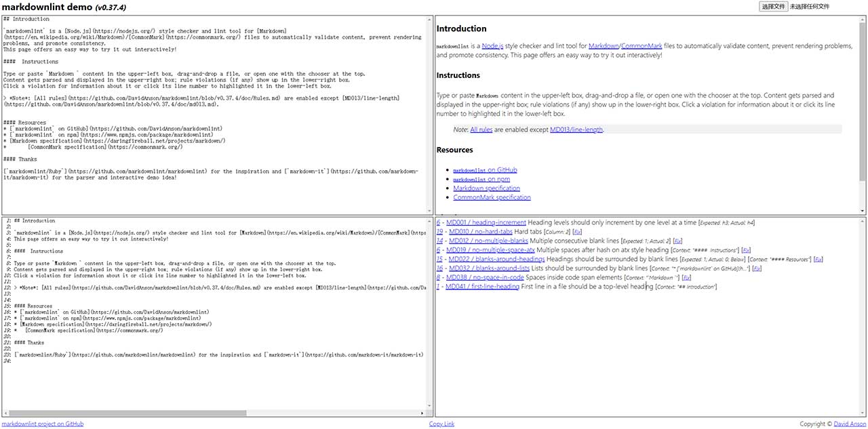
Task: Open MD041 / first-line-heading rule link
Action: click(482, 287)
